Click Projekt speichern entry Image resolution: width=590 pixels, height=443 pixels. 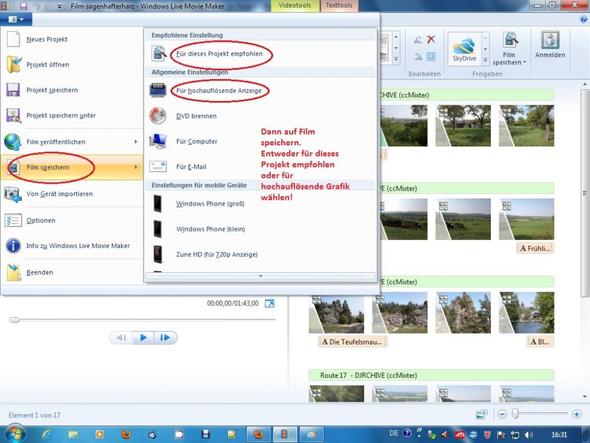click(71, 90)
